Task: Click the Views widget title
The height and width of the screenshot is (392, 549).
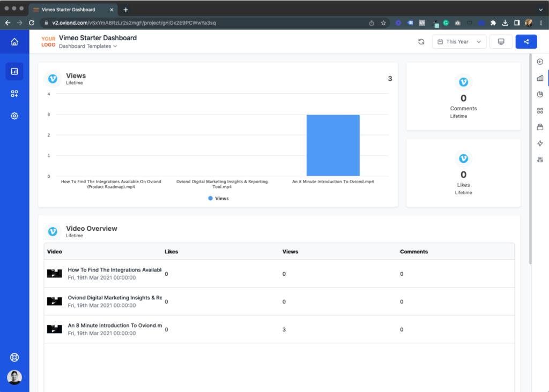Action: tap(76, 76)
